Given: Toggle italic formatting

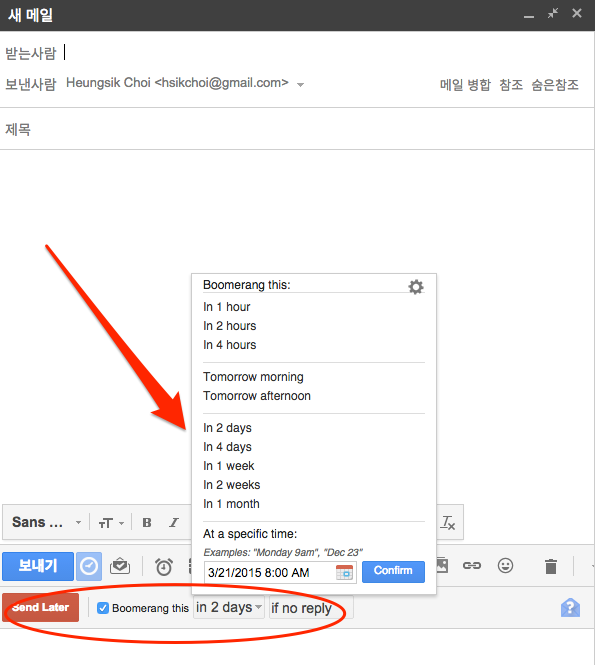Looking at the screenshot, I should (174, 522).
